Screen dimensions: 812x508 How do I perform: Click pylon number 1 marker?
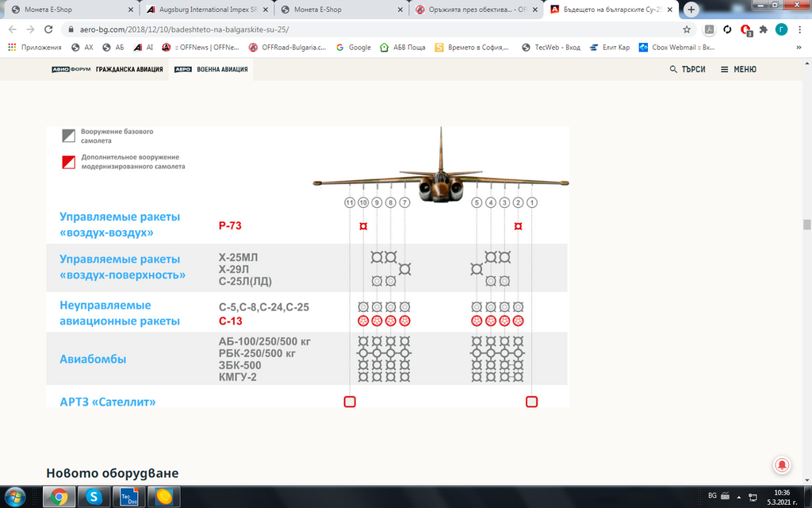pos(532,202)
